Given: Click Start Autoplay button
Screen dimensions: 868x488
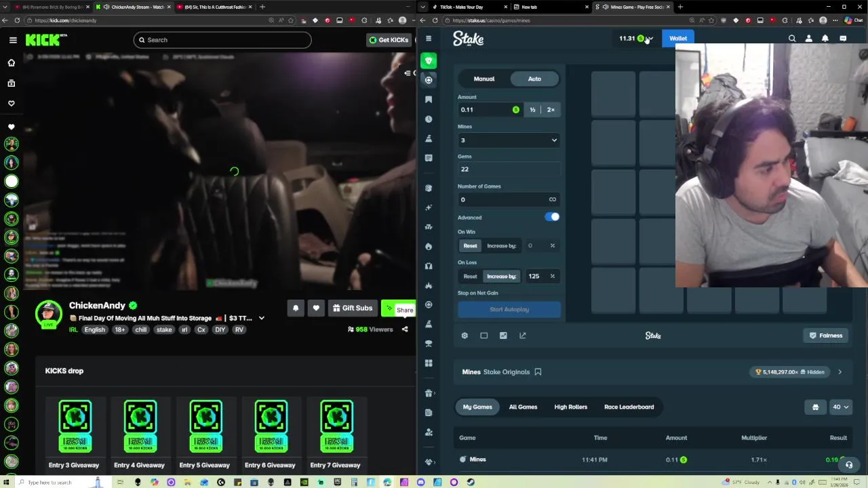Looking at the screenshot, I should tap(509, 310).
